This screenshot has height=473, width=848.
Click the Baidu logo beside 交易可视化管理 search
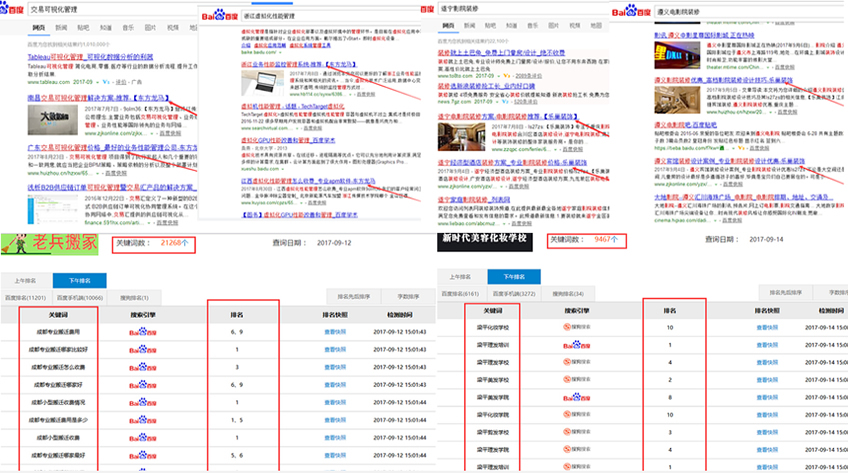[14, 9]
